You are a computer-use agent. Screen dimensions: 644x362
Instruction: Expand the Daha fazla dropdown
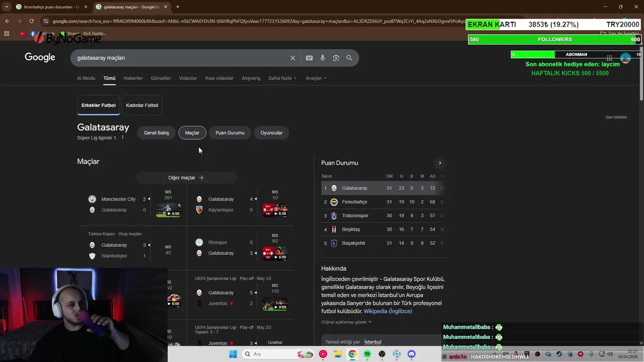click(x=282, y=78)
